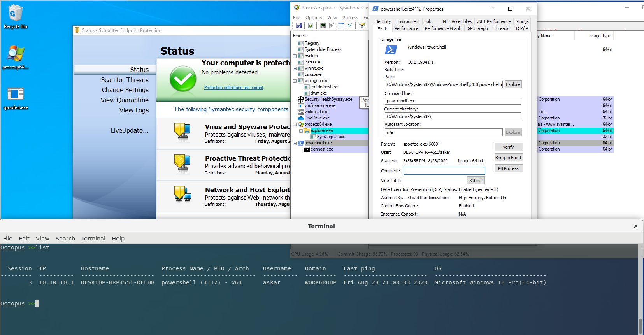Select Scan for Threats in the Symantec sidebar
The image size is (644, 335).
[x=125, y=80]
